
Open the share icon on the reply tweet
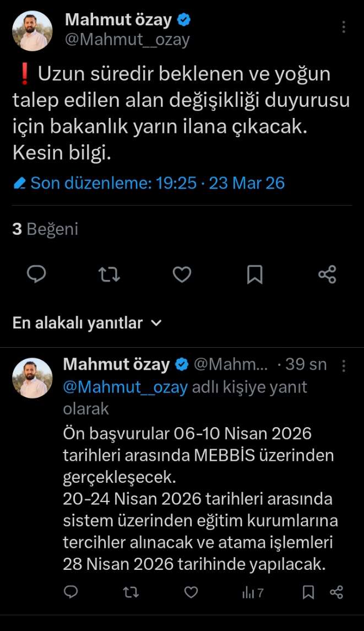(x=335, y=593)
